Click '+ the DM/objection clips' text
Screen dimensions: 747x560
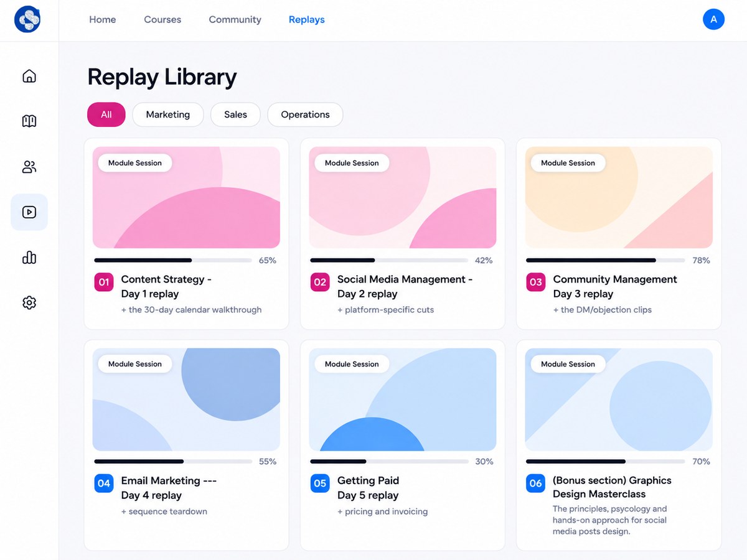pyautogui.click(x=603, y=310)
